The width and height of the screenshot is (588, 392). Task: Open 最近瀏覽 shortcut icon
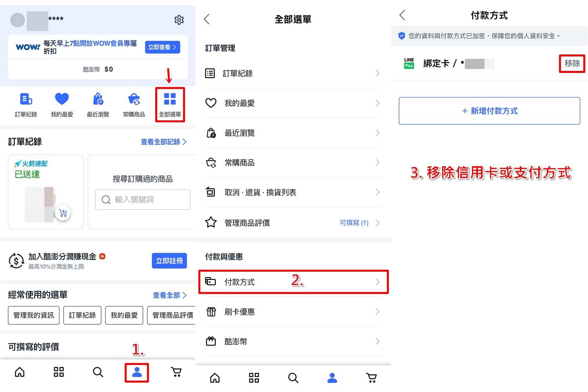coord(98,99)
